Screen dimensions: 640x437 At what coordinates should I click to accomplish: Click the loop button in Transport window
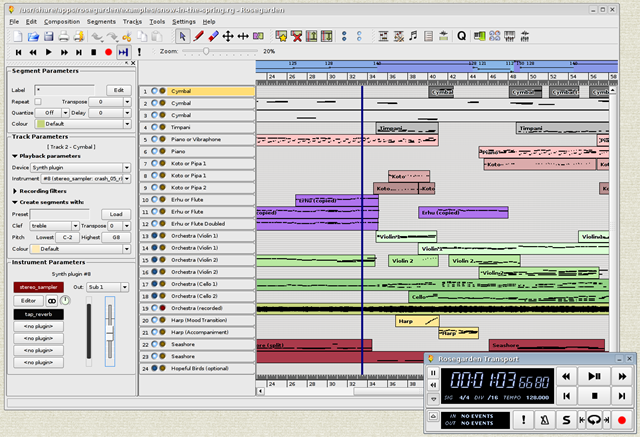pos(595,420)
